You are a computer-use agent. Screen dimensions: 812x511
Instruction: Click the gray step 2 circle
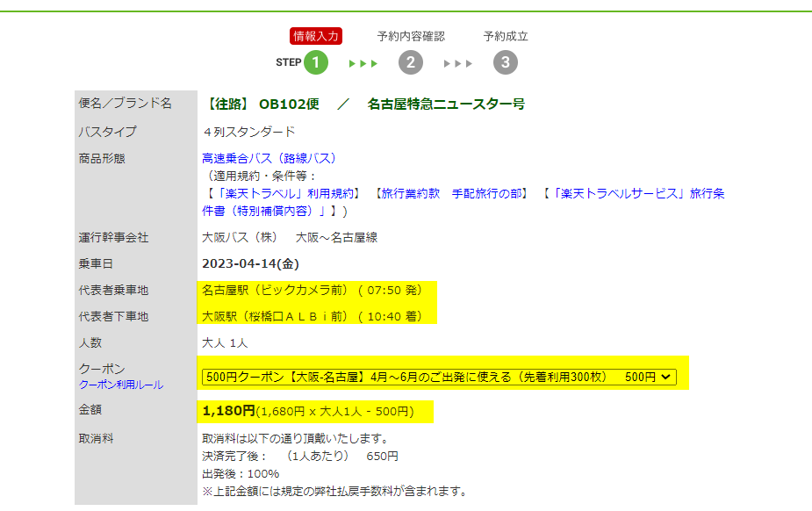(x=410, y=62)
